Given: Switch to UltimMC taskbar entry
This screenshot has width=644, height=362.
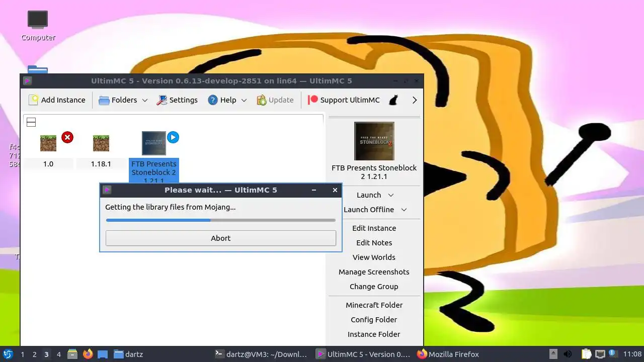Looking at the screenshot, I should coord(363,354).
